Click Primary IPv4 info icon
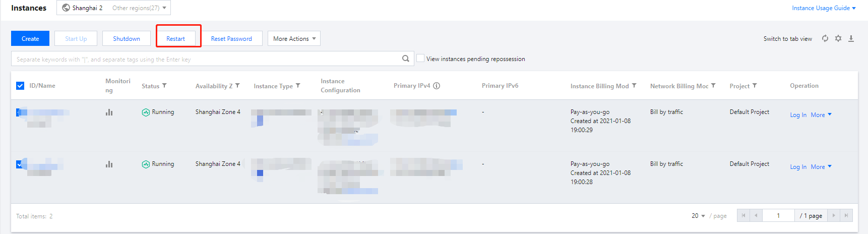 coord(437,86)
